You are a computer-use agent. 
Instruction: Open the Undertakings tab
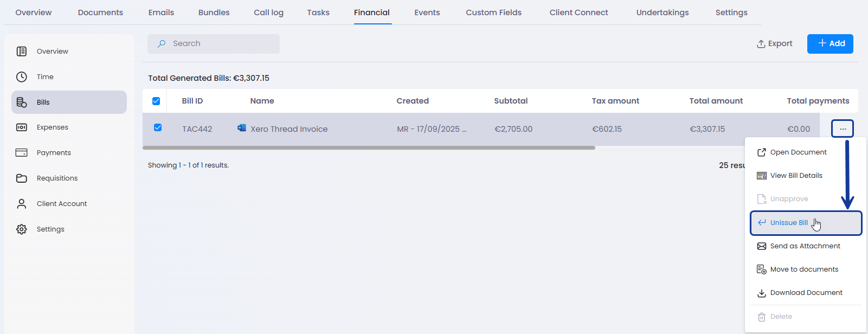click(662, 12)
